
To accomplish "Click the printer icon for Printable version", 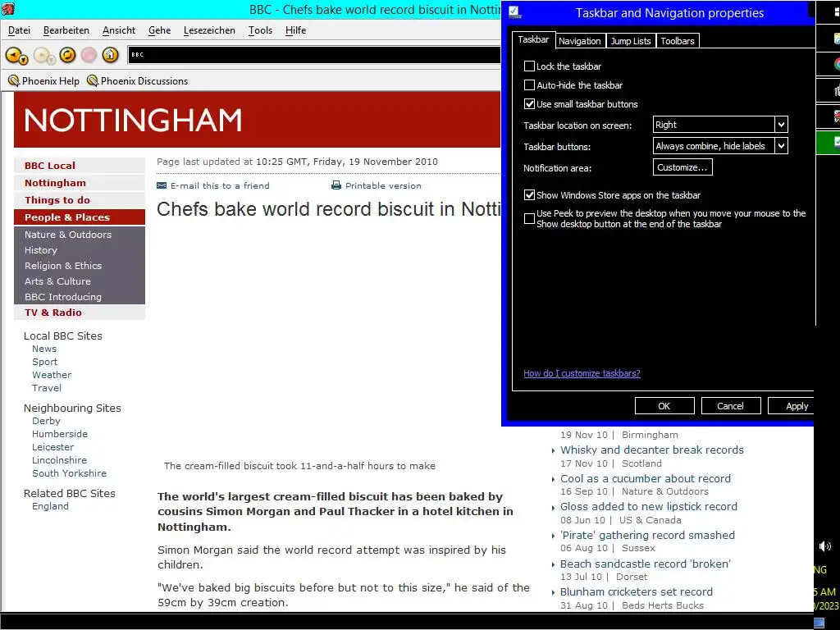I will [336, 185].
